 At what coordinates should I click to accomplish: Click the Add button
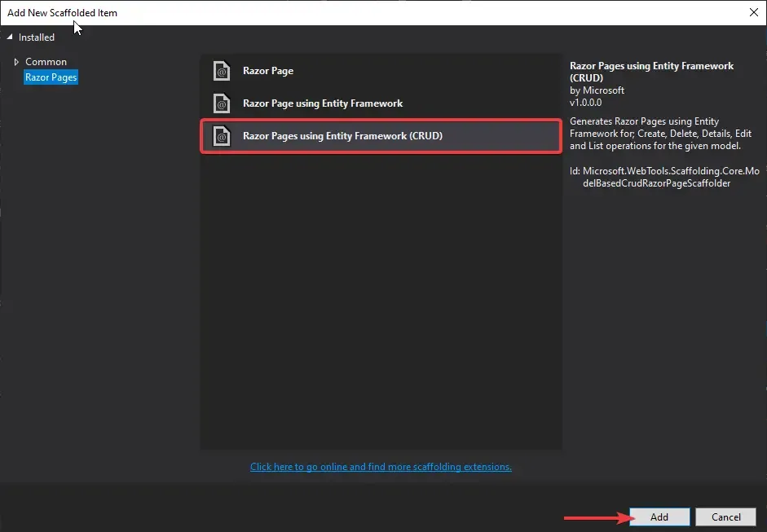(659, 517)
